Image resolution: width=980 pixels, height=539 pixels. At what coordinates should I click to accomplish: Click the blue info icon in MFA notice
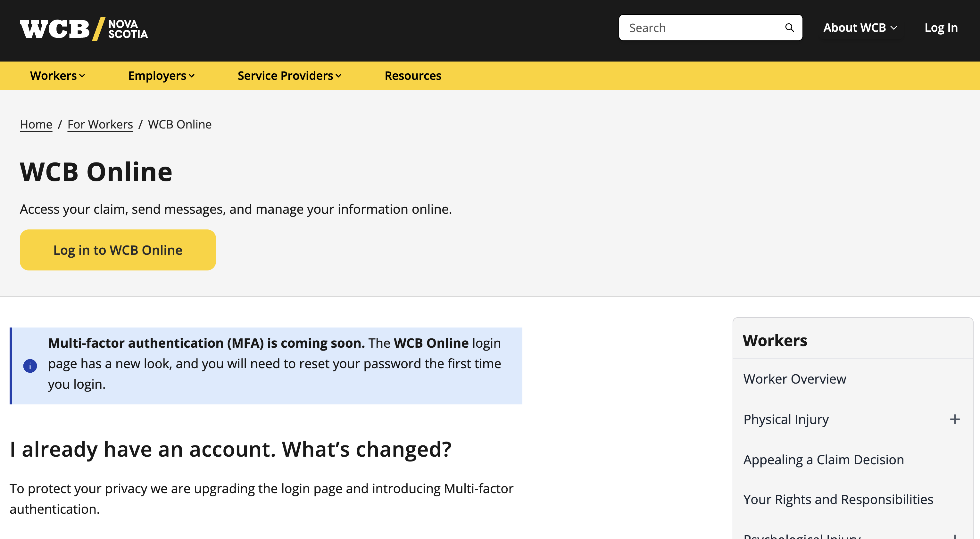tap(30, 366)
